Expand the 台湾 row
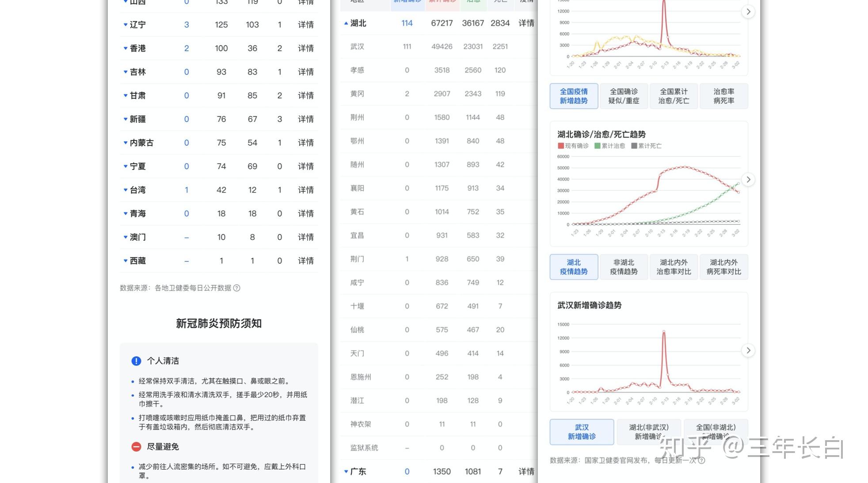The image size is (868, 483). 125,190
